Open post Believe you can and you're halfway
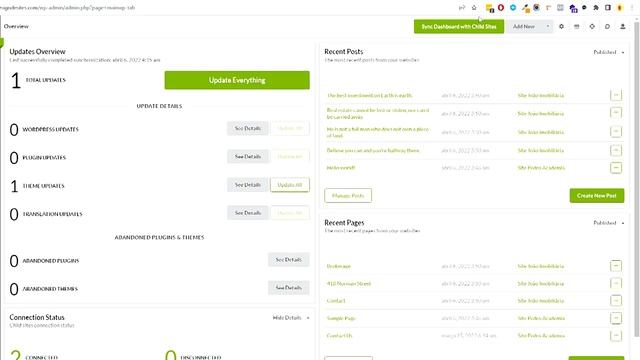Image resolution: width=640 pixels, height=360 pixels. click(373, 150)
